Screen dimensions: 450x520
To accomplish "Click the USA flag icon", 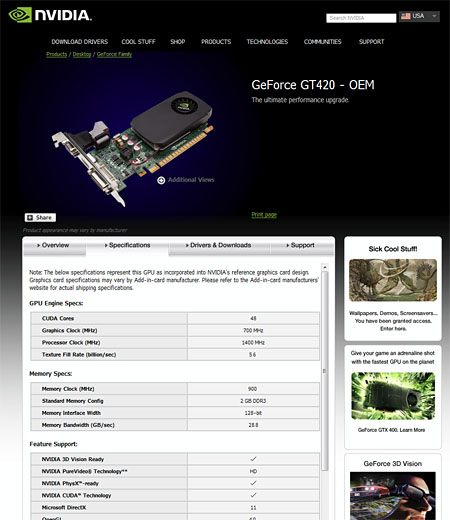I will (x=406, y=16).
